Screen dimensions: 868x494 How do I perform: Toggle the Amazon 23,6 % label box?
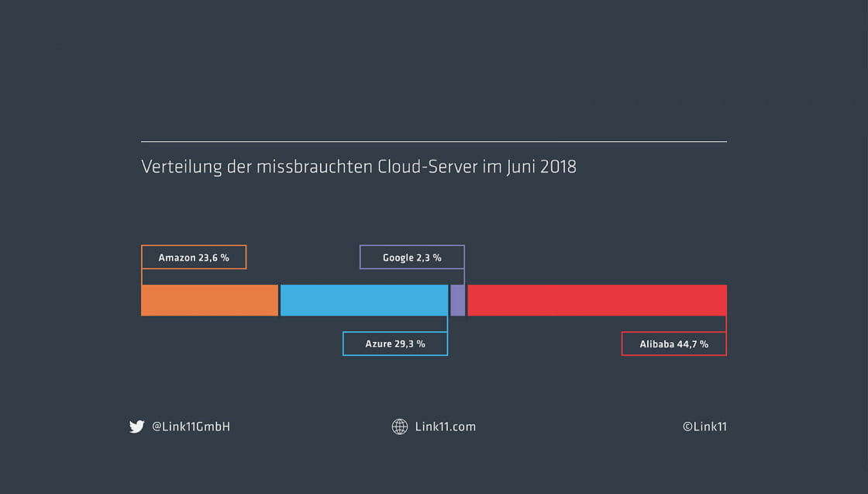click(x=194, y=257)
